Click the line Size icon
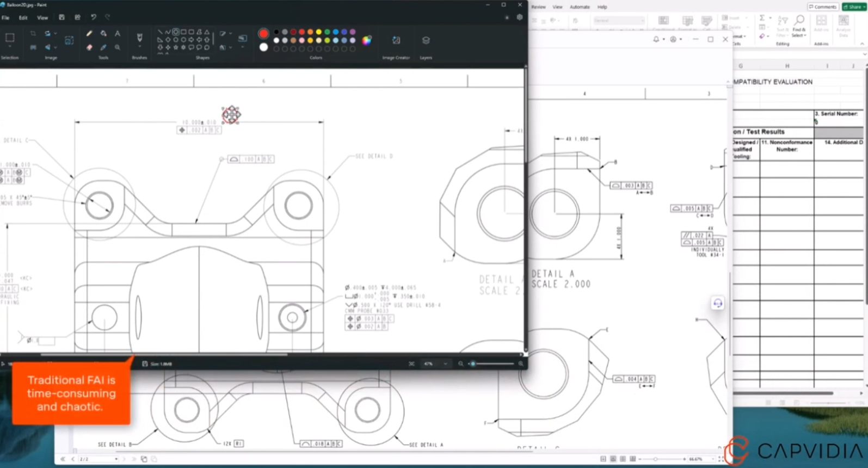 click(242, 38)
